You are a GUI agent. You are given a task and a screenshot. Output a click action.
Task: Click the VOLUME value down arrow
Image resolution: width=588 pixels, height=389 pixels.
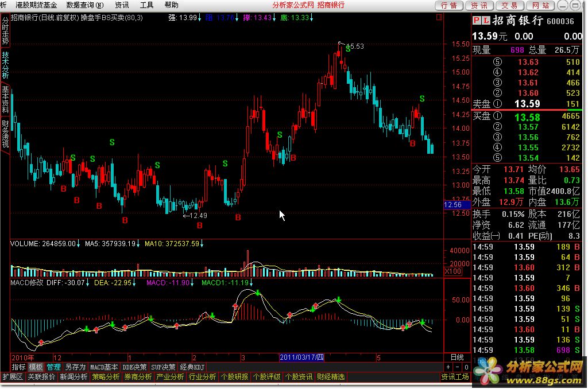tap(78, 244)
